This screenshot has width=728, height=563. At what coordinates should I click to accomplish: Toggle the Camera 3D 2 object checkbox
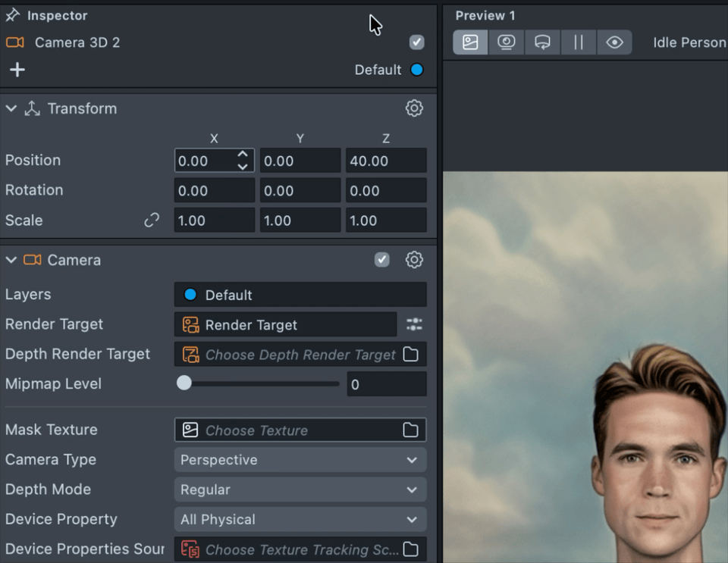(x=416, y=42)
